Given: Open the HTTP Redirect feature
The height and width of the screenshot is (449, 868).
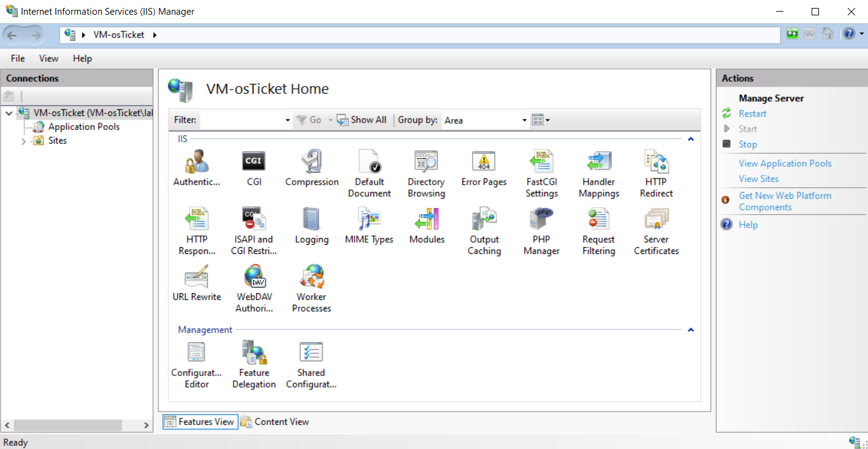Looking at the screenshot, I should [x=656, y=174].
